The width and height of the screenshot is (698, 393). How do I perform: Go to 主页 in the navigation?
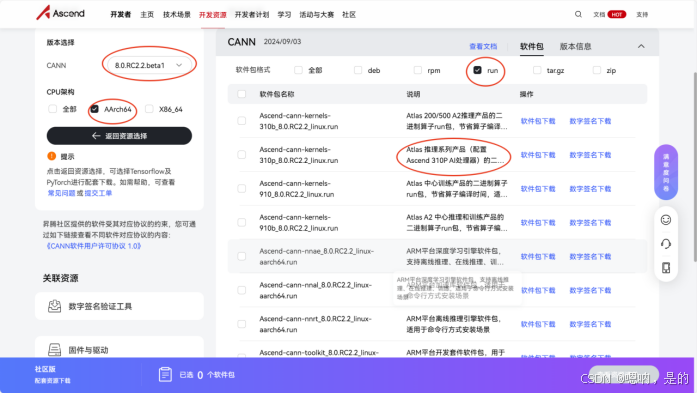(147, 15)
